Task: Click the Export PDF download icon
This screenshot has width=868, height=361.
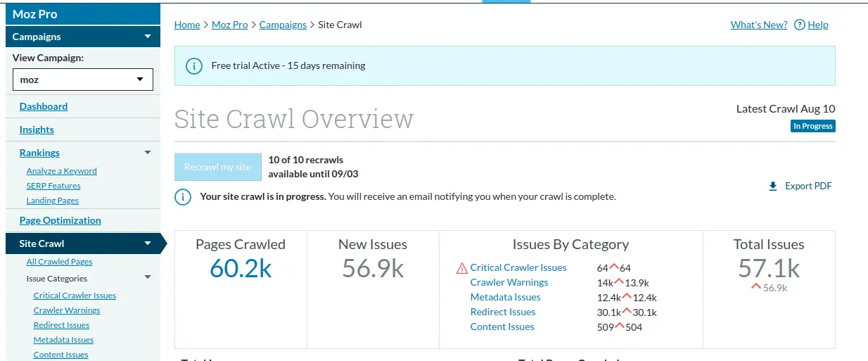Action: coord(773,186)
